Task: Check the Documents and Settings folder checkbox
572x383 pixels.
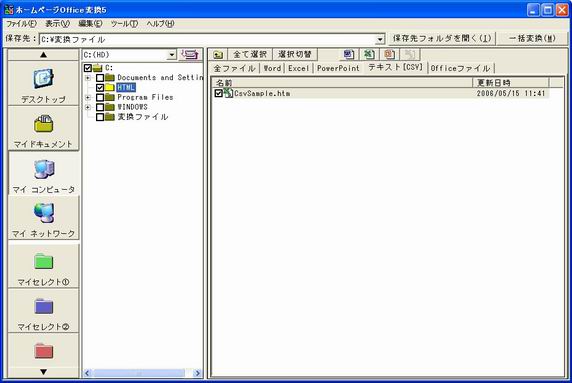Action: (100, 78)
